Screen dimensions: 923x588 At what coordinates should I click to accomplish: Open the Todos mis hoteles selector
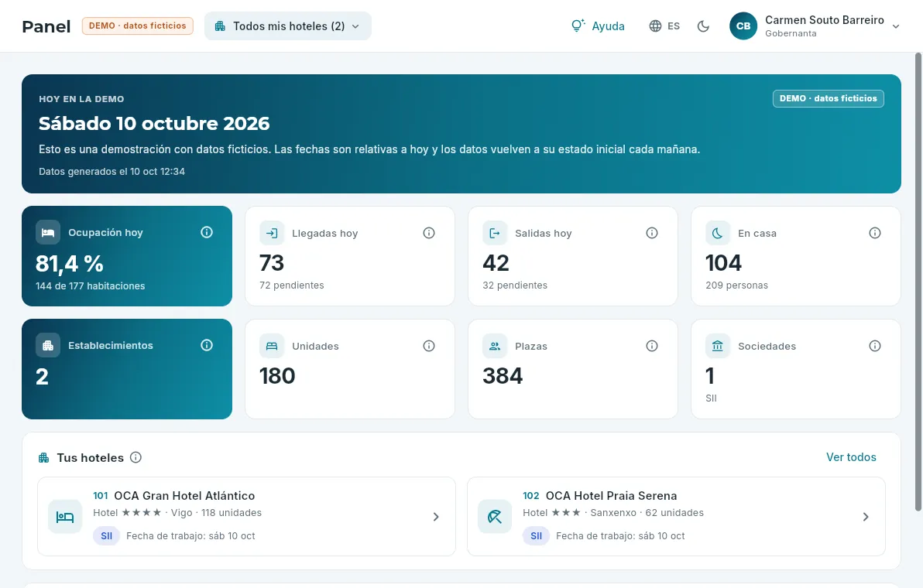pos(288,26)
